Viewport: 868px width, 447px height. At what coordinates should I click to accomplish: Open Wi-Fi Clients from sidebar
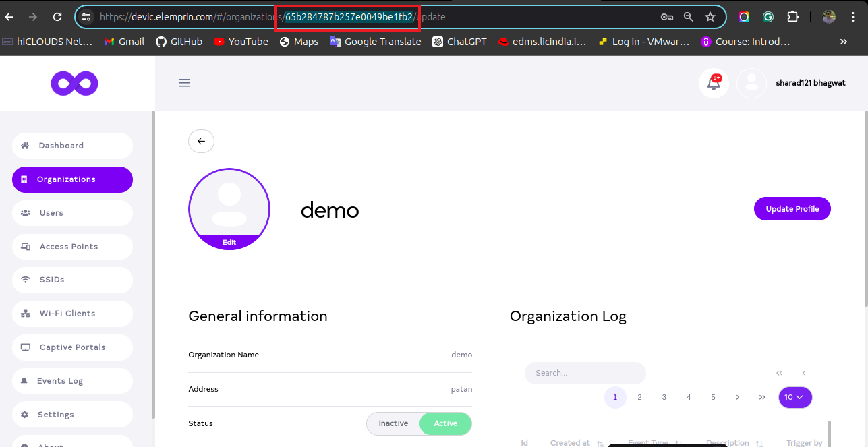(67, 314)
